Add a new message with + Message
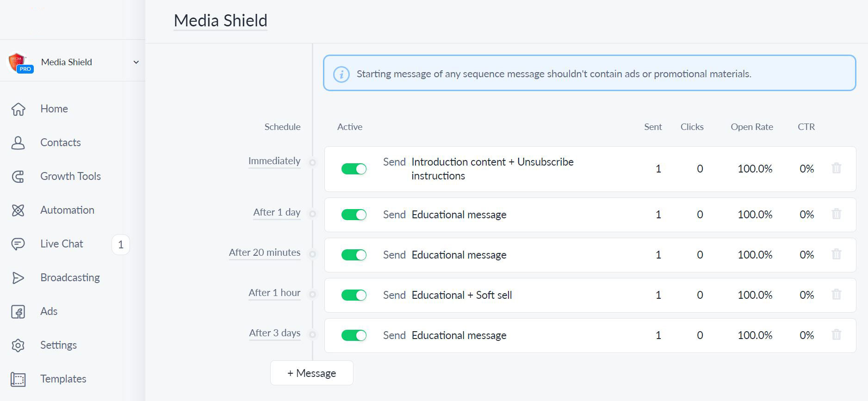This screenshot has width=868, height=401. (311, 373)
